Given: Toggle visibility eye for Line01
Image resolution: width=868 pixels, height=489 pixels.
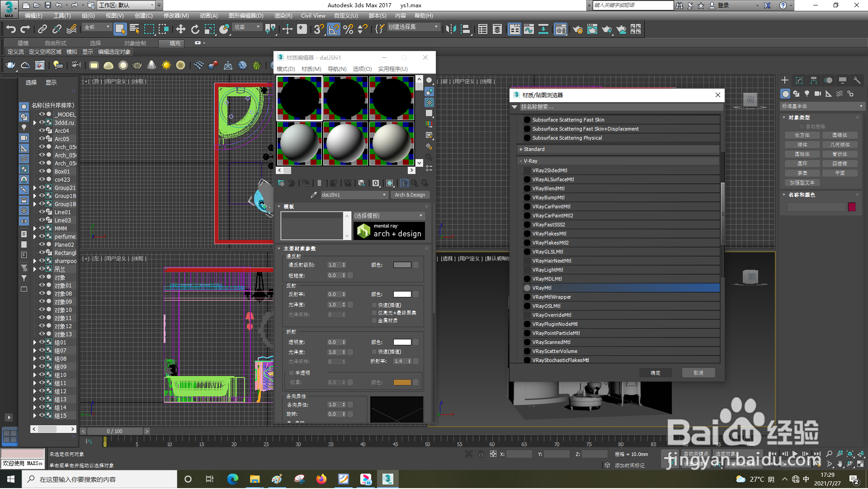Looking at the screenshot, I should pyautogui.click(x=42, y=212).
